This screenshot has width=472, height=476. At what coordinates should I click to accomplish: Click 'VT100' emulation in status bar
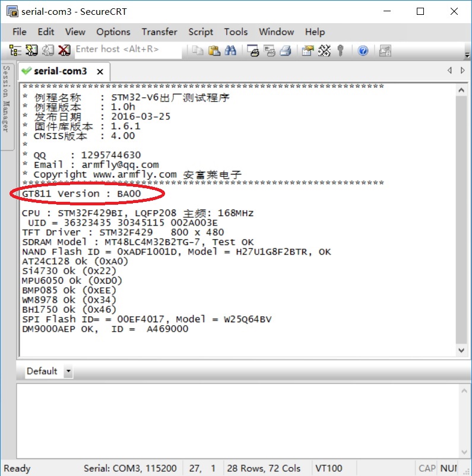[329, 468]
